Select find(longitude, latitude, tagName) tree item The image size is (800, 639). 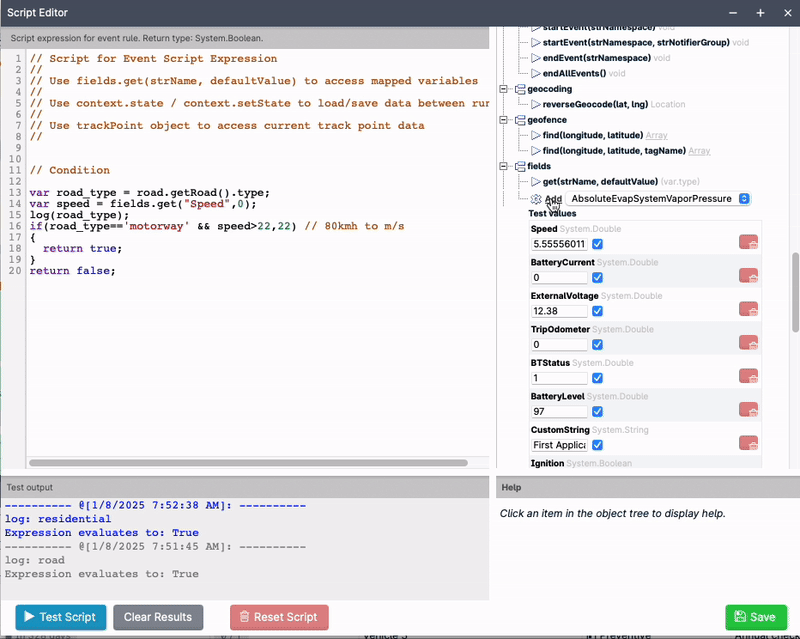tap(614, 151)
